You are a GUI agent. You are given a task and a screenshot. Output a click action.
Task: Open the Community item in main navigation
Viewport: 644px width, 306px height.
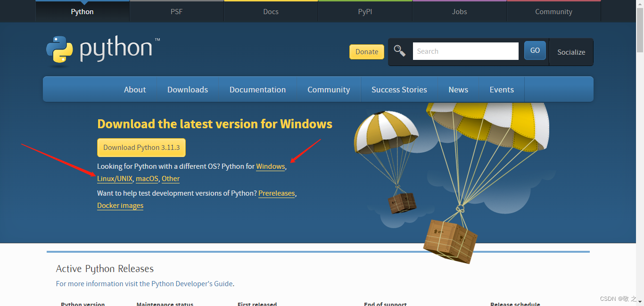(x=329, y=90)
